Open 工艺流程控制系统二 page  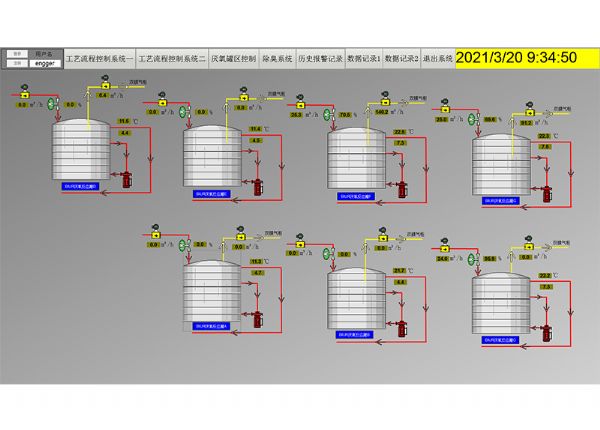click(172, 59)
